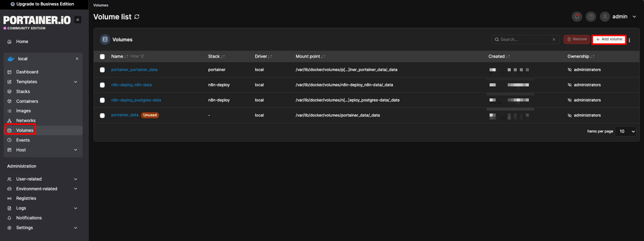Toggle the select-all volumes checkbox
644x241 pixels.
tap(102, 57)
